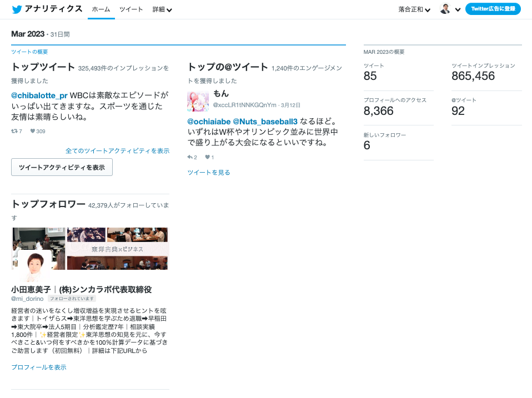Open the account profile avatar in header
Viewport: 532px width, 398px height.
click(445, 9)
